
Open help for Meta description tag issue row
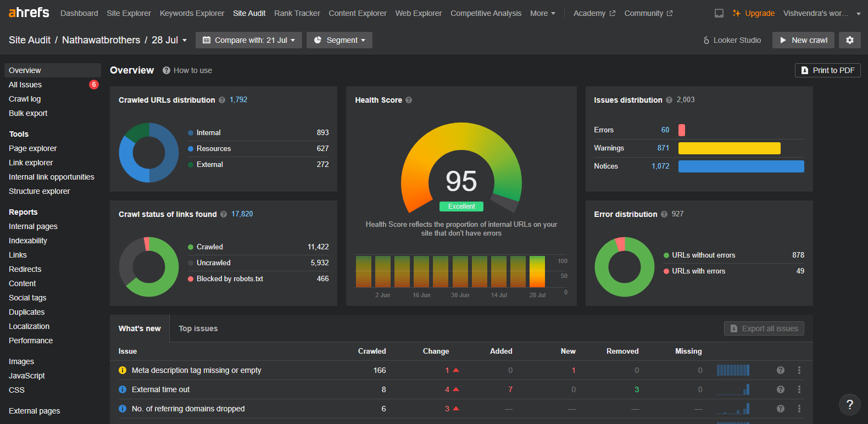pos(781,370)
